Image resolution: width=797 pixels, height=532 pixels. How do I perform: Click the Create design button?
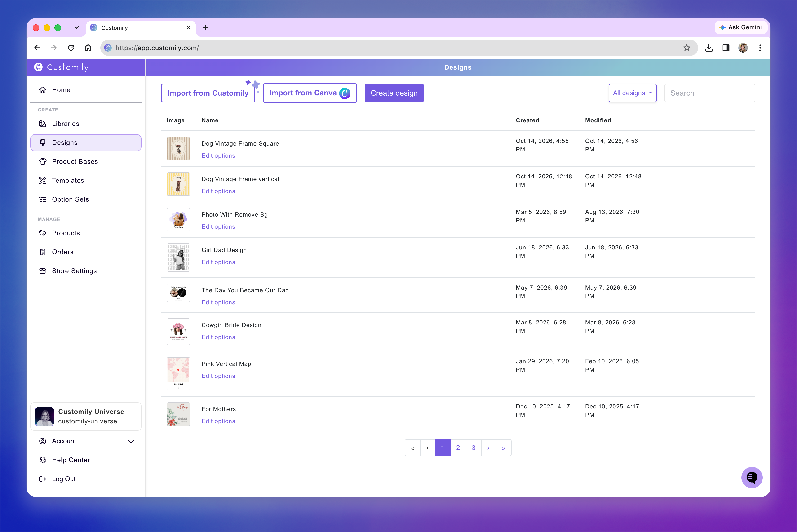[x=394, y=93]
